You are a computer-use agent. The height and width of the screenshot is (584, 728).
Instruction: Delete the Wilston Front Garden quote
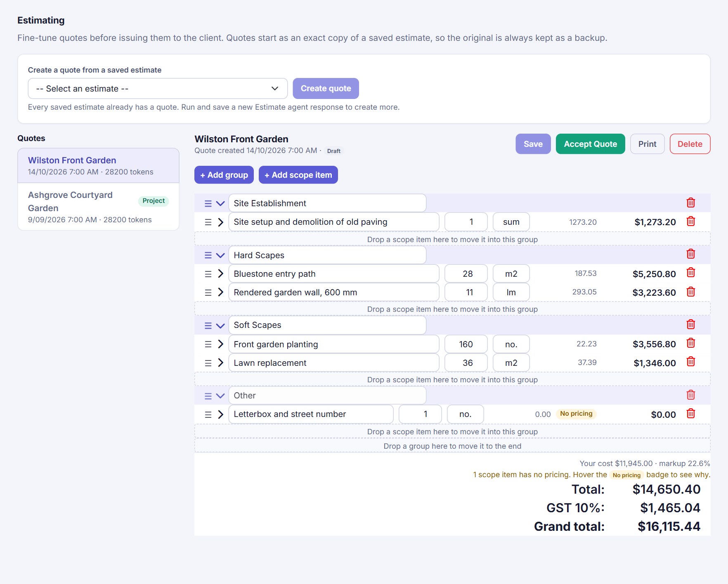tap(690, 144)
